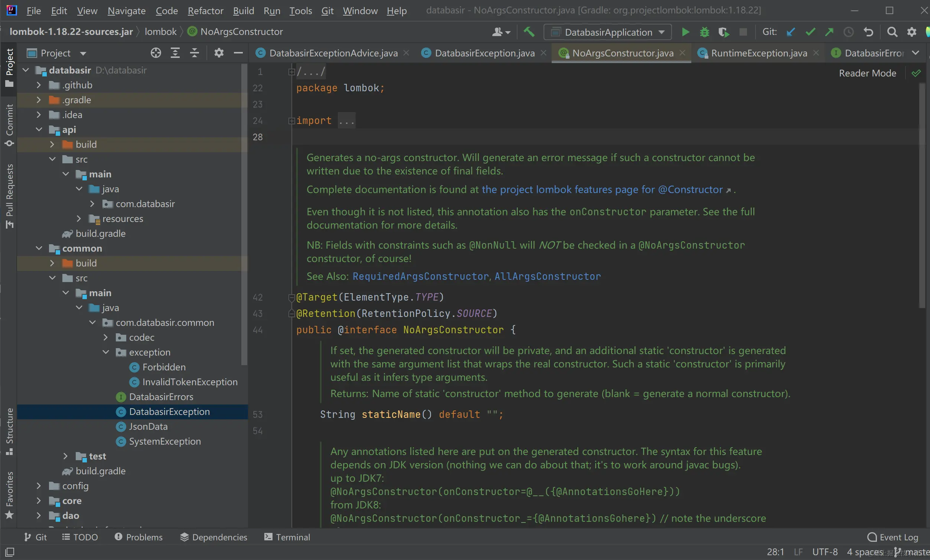Image resolution: width=930 pixels, height=560 pixels.
Task: Roll back changes with undo icon
Action: tap(868, 32)
